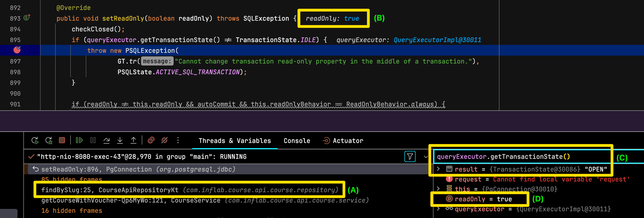Image resolution: width=644 pixels, height=218 pixels.
Task: Resume program execution
Action: pos(79,141)
